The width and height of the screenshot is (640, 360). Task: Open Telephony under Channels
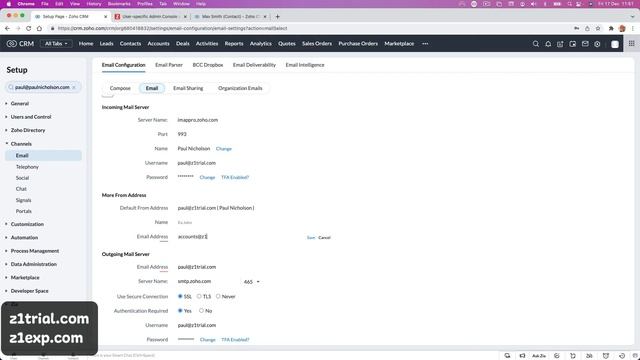pyautogui.click(x=27, y=167)
